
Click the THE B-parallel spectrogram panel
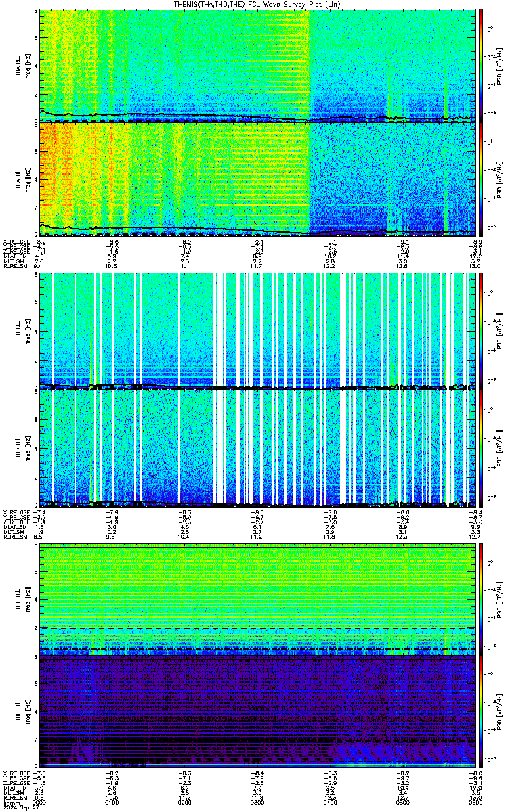click(257, 713)
